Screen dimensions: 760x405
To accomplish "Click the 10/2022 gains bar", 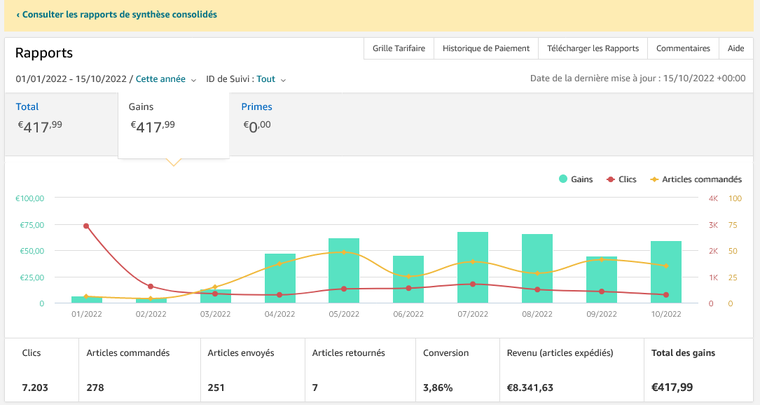I will point(666,272).
